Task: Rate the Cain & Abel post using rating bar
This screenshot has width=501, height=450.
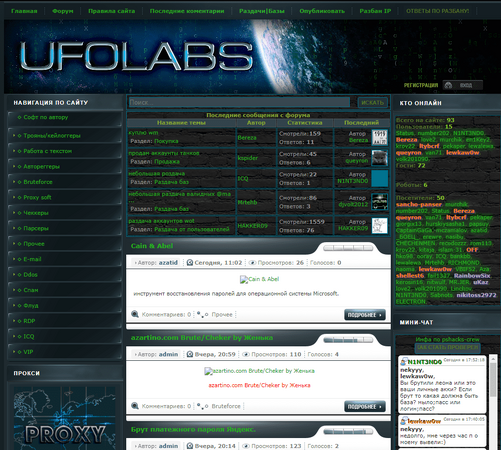Action: [348, 248]
